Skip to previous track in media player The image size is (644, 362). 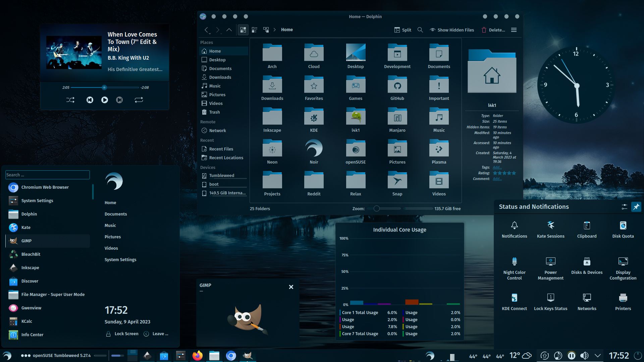point(90,100)
